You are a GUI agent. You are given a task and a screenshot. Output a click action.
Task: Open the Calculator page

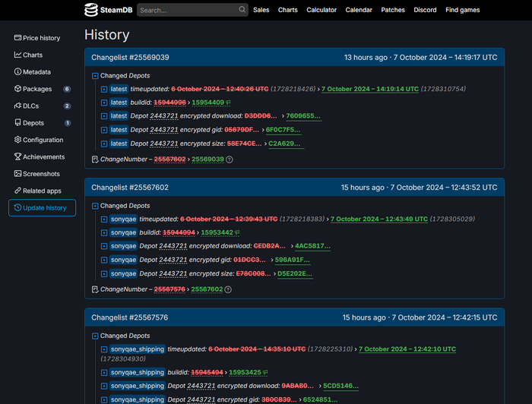tap(321, 10)
